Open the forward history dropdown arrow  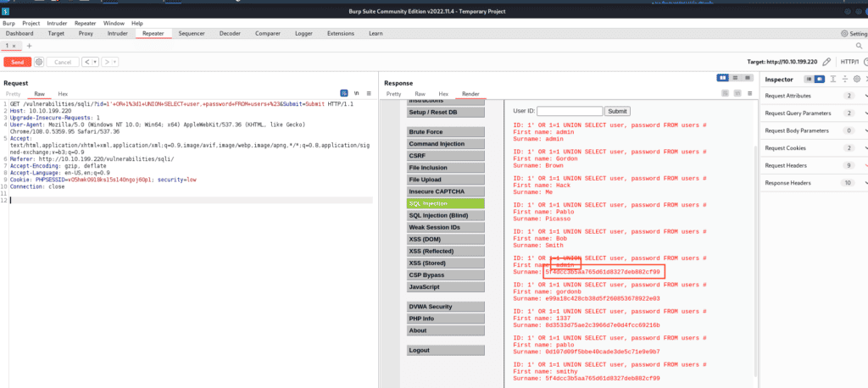coord(114,62)
